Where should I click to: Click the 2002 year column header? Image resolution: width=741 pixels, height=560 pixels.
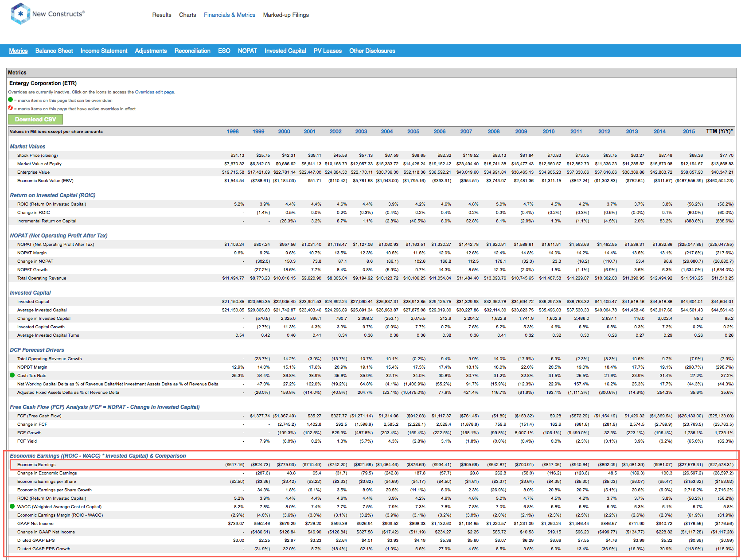tap(335, 132)
